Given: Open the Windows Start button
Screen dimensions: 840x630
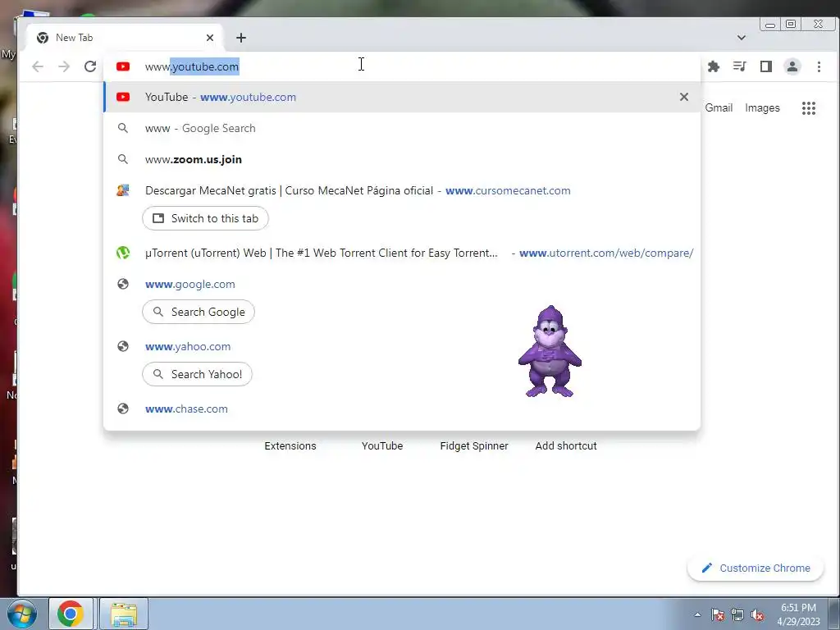Looking at the screenshot, I should pyautogui.click(x=22, y=614).
